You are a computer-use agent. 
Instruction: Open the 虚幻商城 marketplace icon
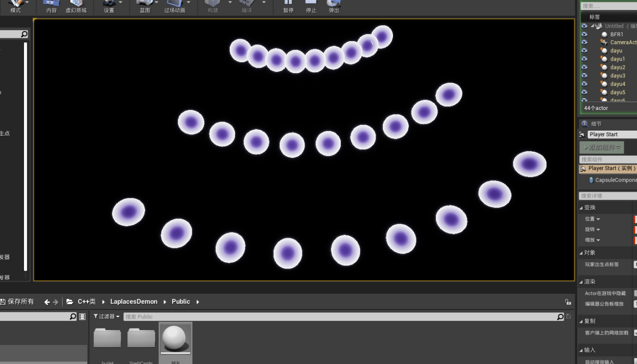(76, 6)
